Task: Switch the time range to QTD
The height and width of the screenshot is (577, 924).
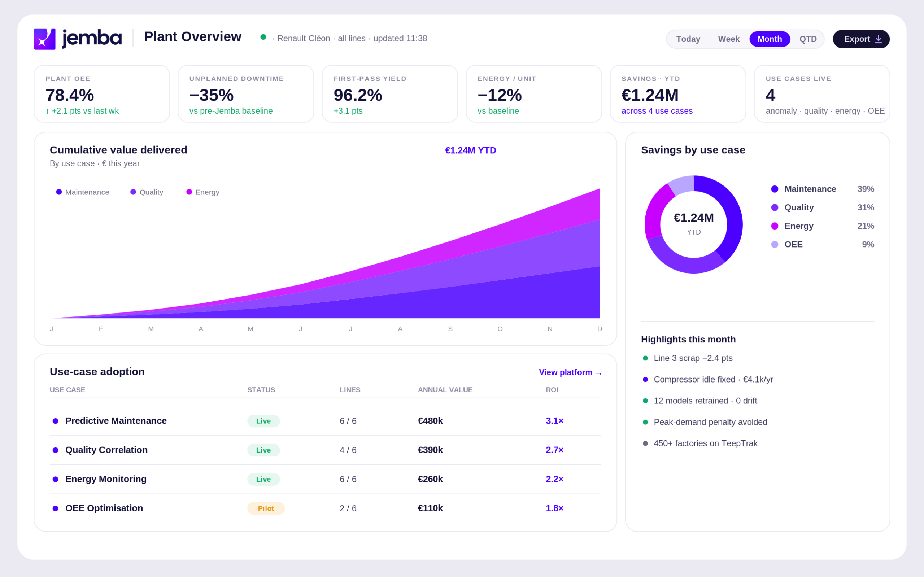Action: 807,39
